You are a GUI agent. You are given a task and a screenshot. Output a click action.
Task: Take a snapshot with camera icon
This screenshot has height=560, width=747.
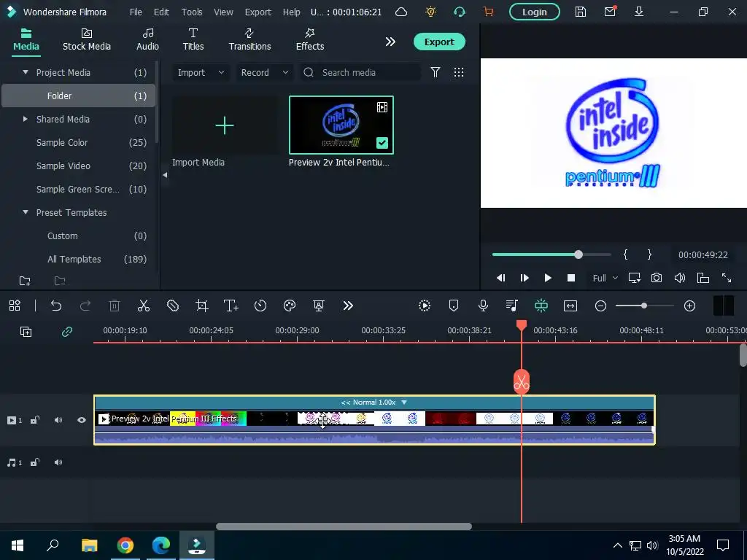point(657,278)
